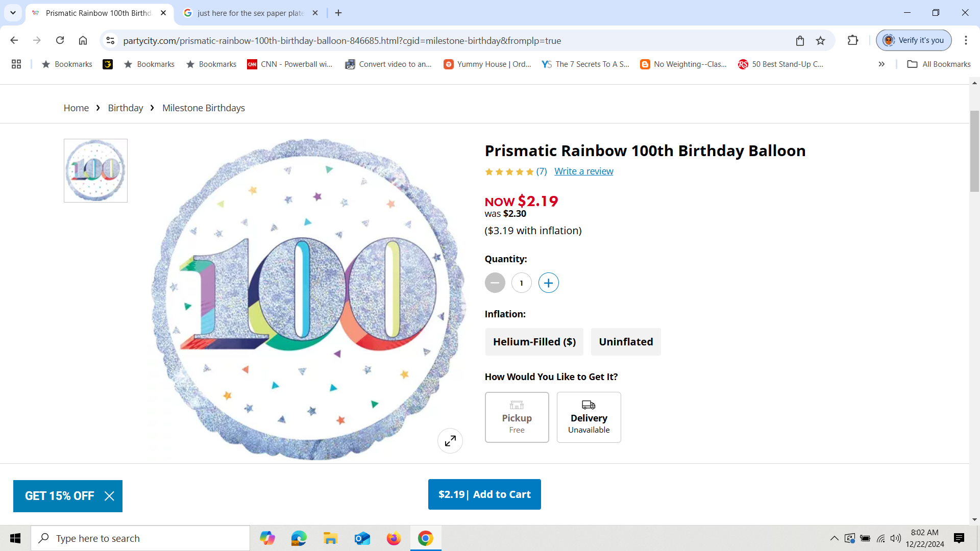Choose the free Pickup option
Image resolution: width=980 pixels, height=551 pixels.
[517, 417]
